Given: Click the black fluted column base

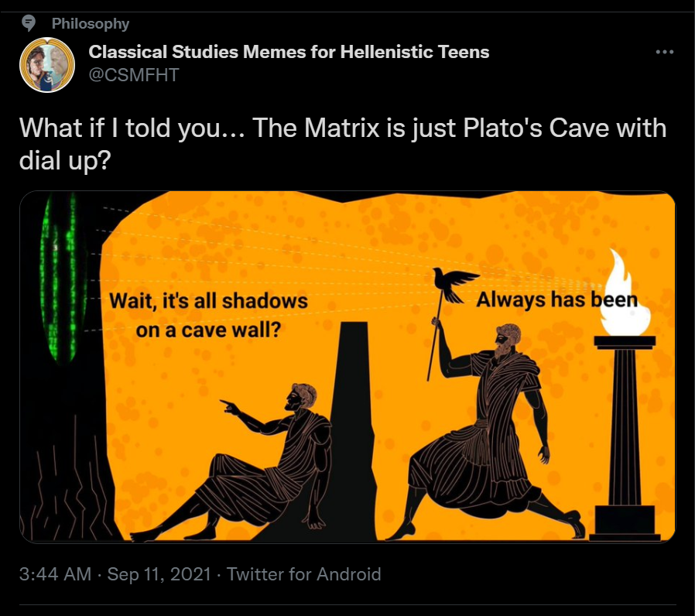Looking at the screenshot, I should tap(625, 523).
